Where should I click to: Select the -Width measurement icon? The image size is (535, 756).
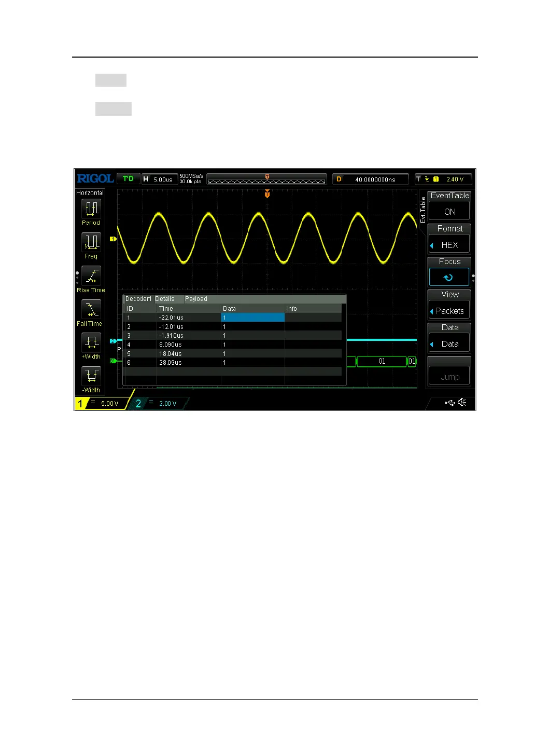pyautogui.click(x=92, y=376)
